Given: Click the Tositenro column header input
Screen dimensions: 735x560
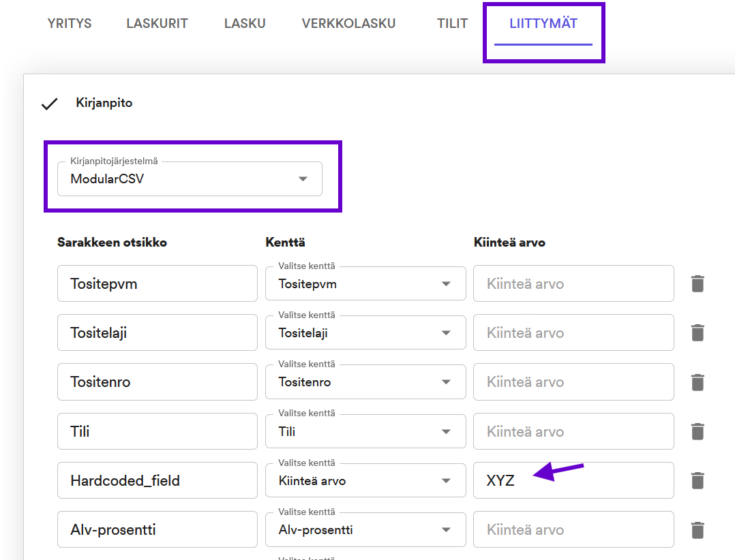Looking at the screenshot, I should coord(157,382).
